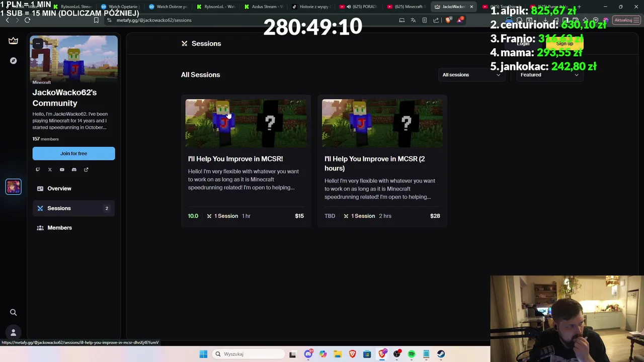The width and height of the screenshot is (644, 362).
Task: Click the TBD rating on the second session
Action: click(x=330, y=216)
